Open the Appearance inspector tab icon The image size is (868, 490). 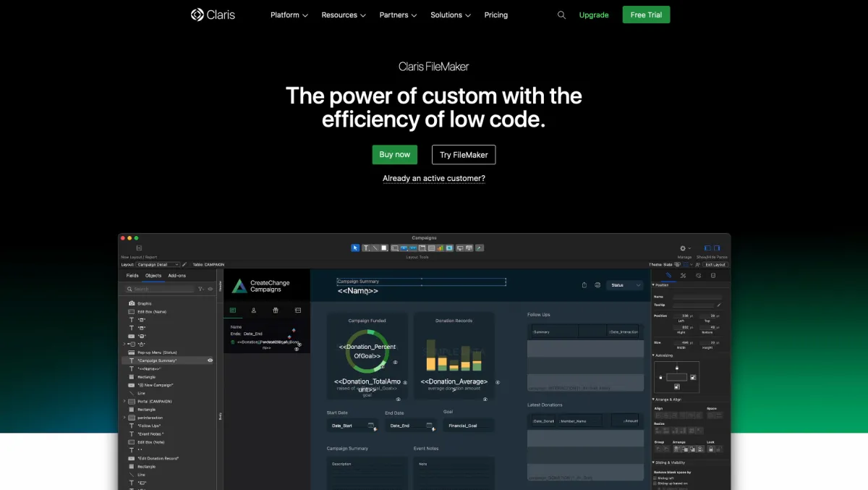click(698, 276)
